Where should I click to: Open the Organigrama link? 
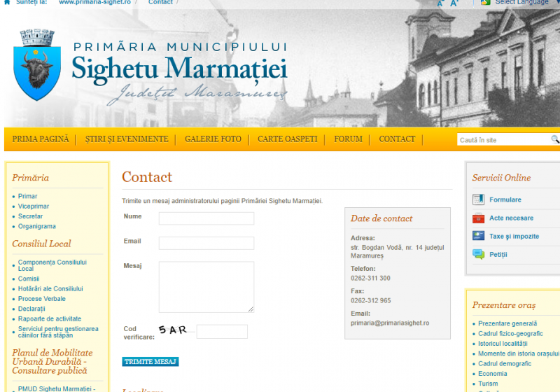coord(37,226)
